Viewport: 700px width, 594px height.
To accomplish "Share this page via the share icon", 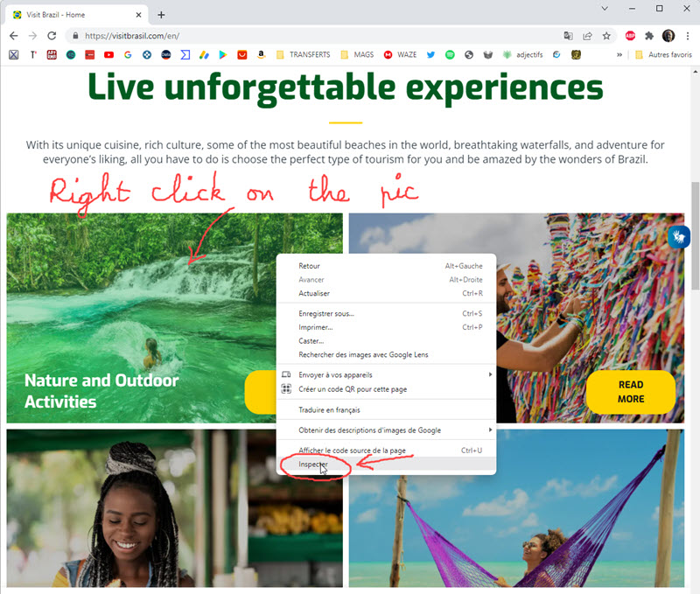I will (587, 36).
